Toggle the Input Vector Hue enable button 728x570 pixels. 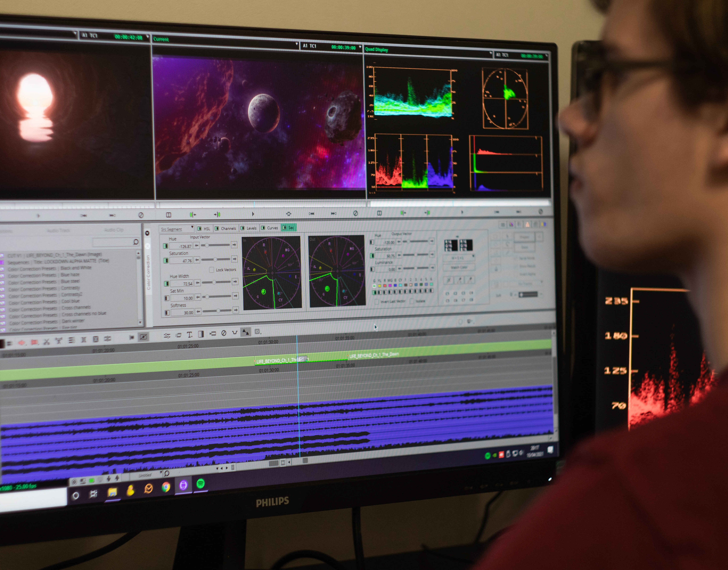click(165, 246)
